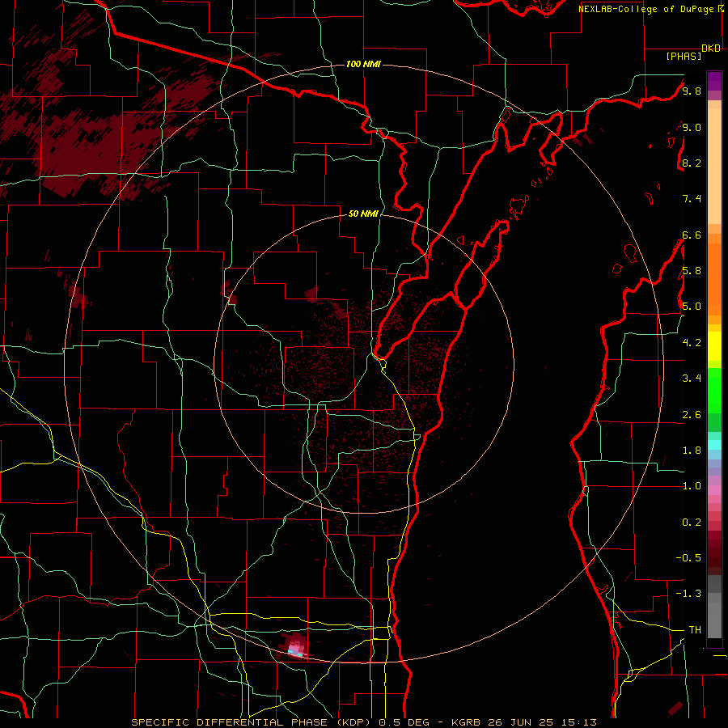Click the 9.8 value on the scale
This screenshot has height=728, width=728.
pos(692,91)
